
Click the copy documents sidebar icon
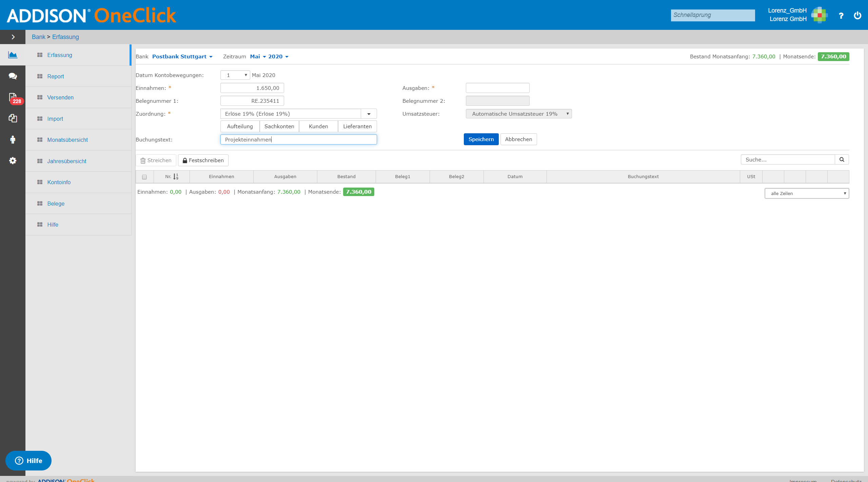coord(13,118)
